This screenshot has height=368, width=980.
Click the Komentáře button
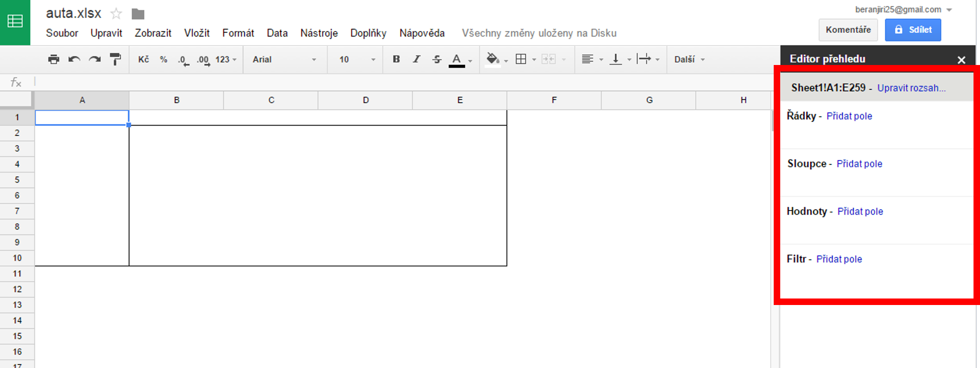848,30
